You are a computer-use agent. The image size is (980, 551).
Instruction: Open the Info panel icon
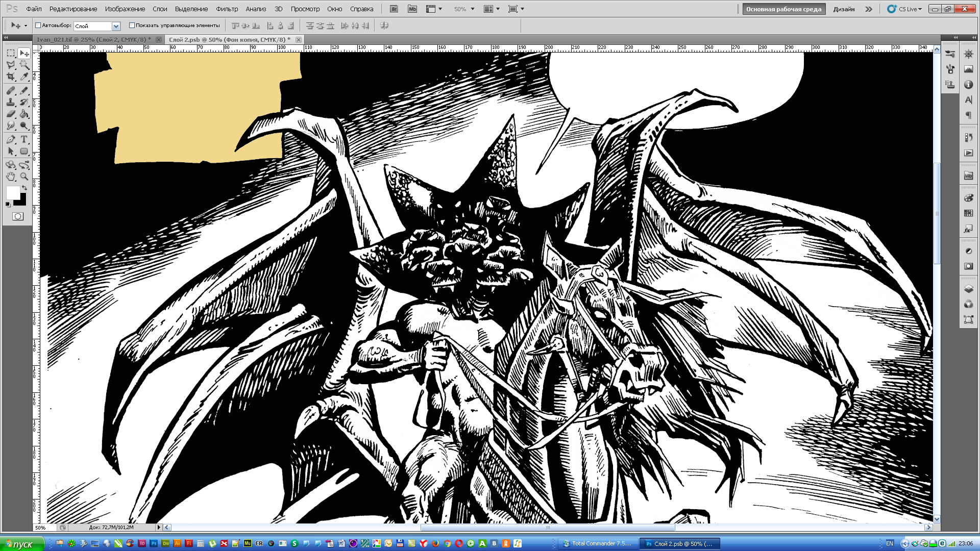[x=968, y=84]
